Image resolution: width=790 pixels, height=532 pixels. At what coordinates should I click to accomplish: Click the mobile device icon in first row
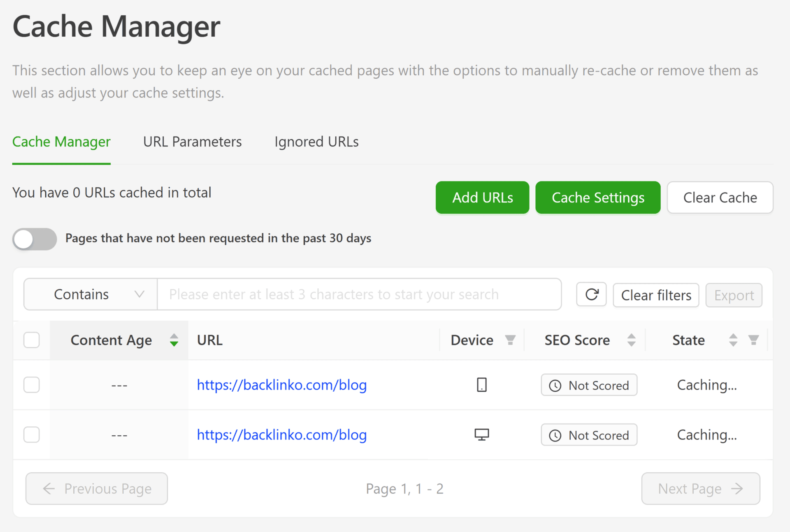(481, 385)
